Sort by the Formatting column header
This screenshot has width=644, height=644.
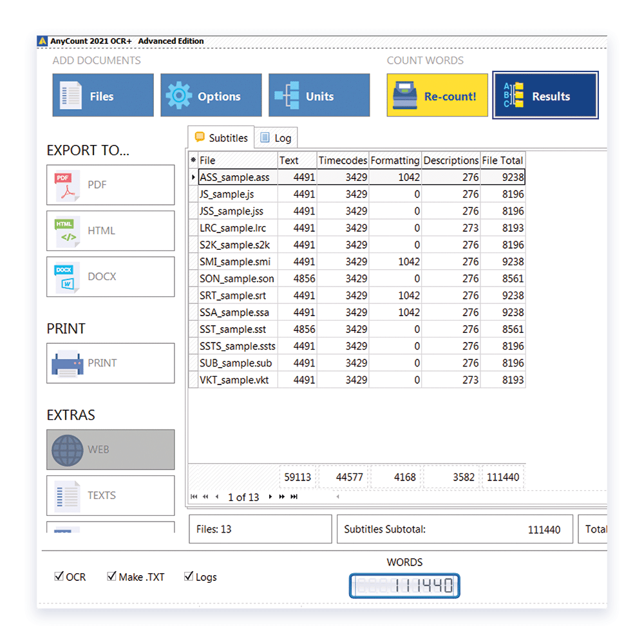tap(395, 160)
